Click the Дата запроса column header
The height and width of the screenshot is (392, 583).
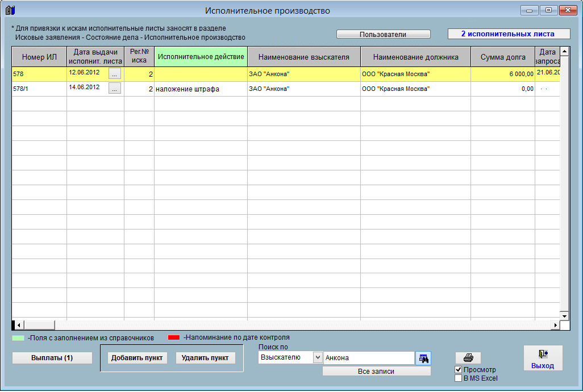point(547,57)
